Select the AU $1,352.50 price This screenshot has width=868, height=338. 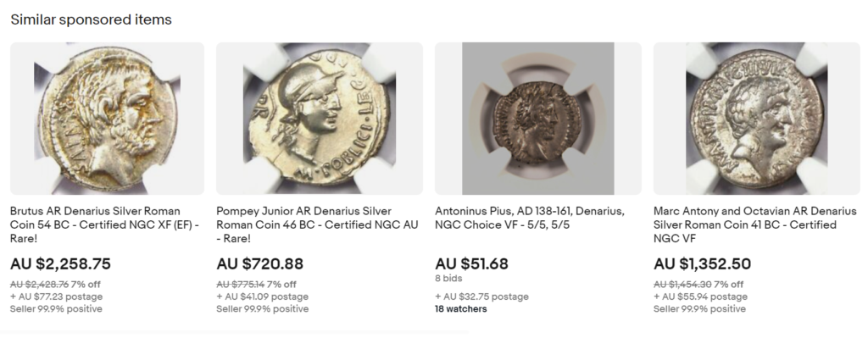point(703,263)
